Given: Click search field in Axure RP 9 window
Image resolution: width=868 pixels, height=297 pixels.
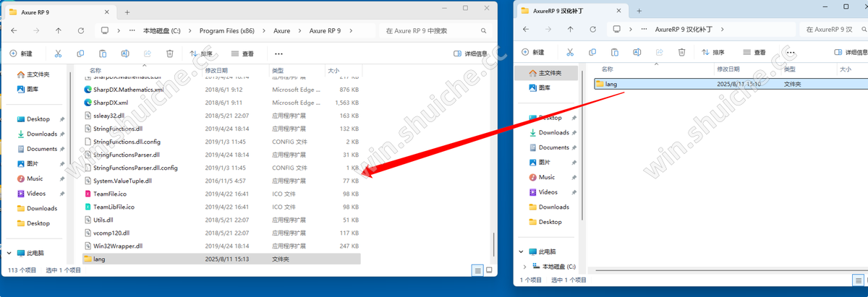Looking at the screenshot, I should [x=437, y=31].
